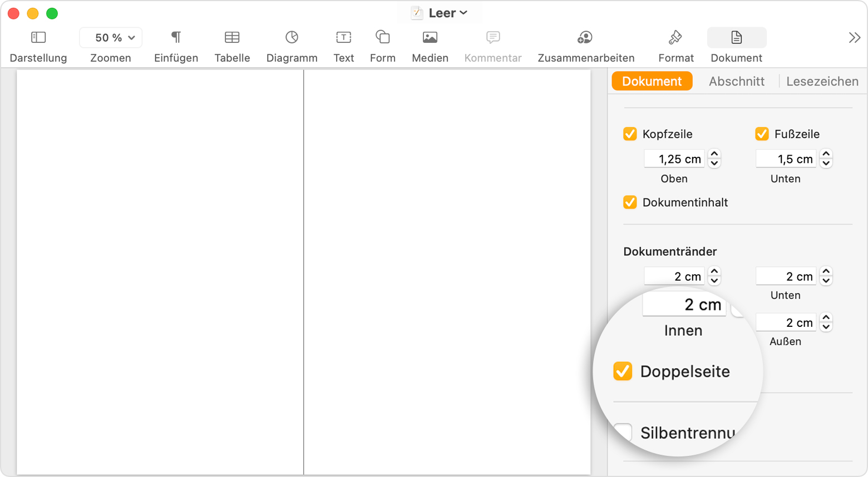
Task: Click the Zusammenarbeiten collaborate icon
Action: (x=585, y=38)
